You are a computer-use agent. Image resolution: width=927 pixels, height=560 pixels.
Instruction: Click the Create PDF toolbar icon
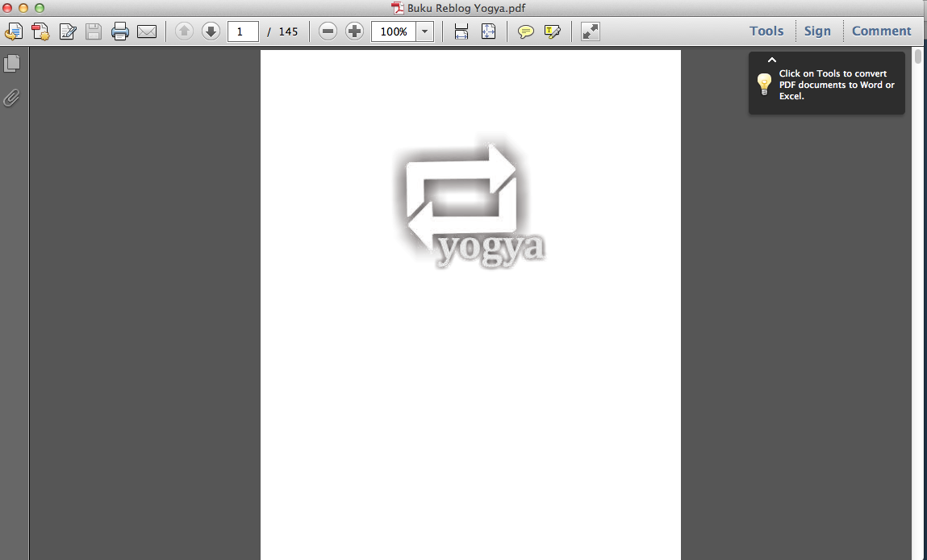(40, 31)
